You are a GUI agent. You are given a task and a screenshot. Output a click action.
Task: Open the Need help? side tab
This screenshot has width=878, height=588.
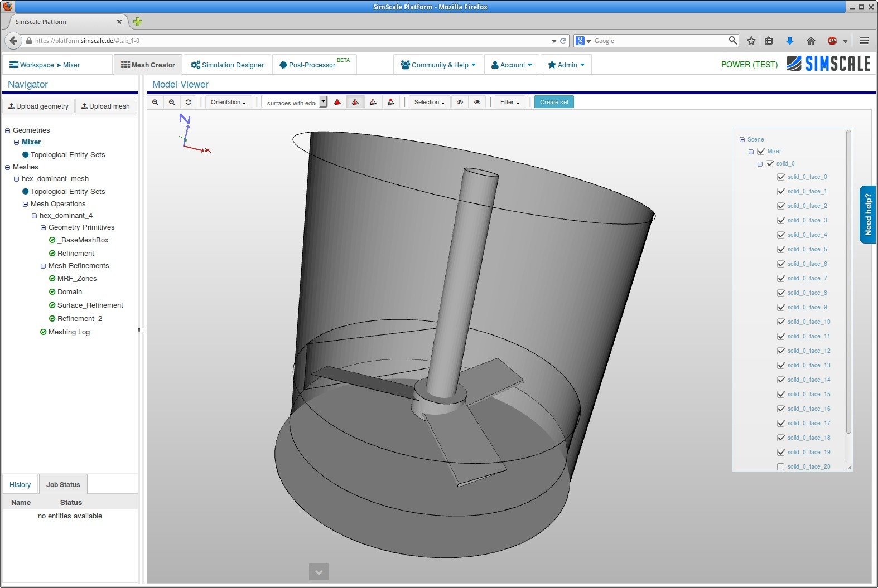[868, 215]
